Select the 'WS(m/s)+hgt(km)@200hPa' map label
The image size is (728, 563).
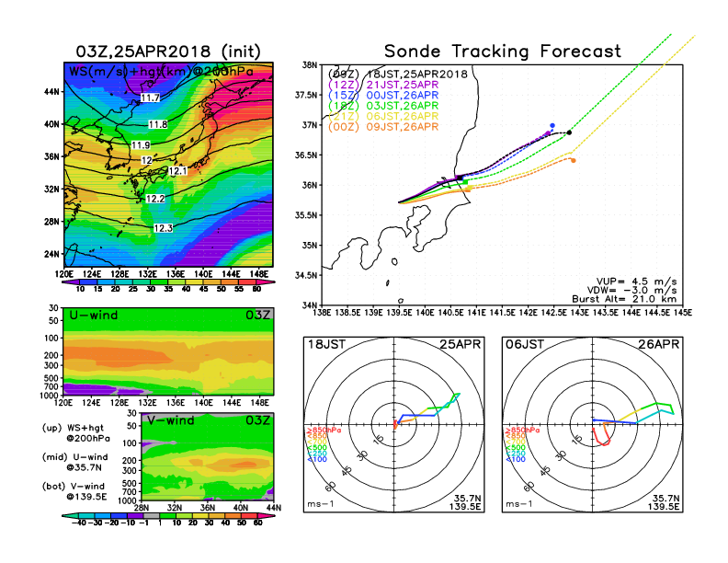click(161, 72)
